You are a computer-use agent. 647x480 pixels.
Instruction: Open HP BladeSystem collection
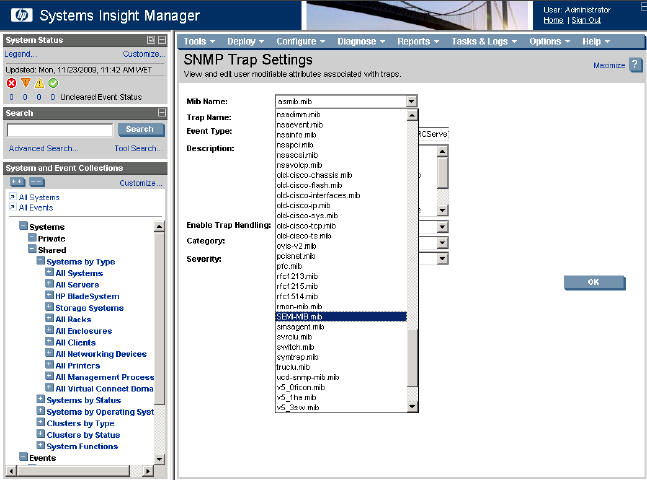pyautogui.click(x=87, y=296)
